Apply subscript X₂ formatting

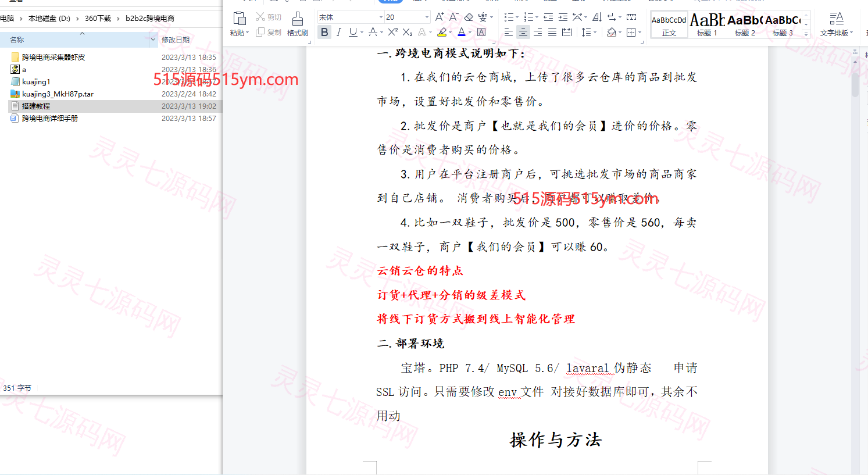pyautogui.click(x=408, y=33)
